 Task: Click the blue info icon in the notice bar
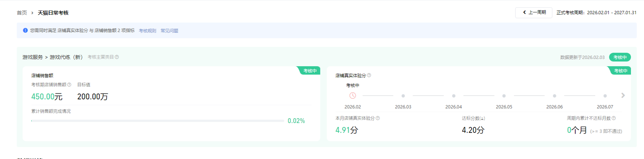25,30
